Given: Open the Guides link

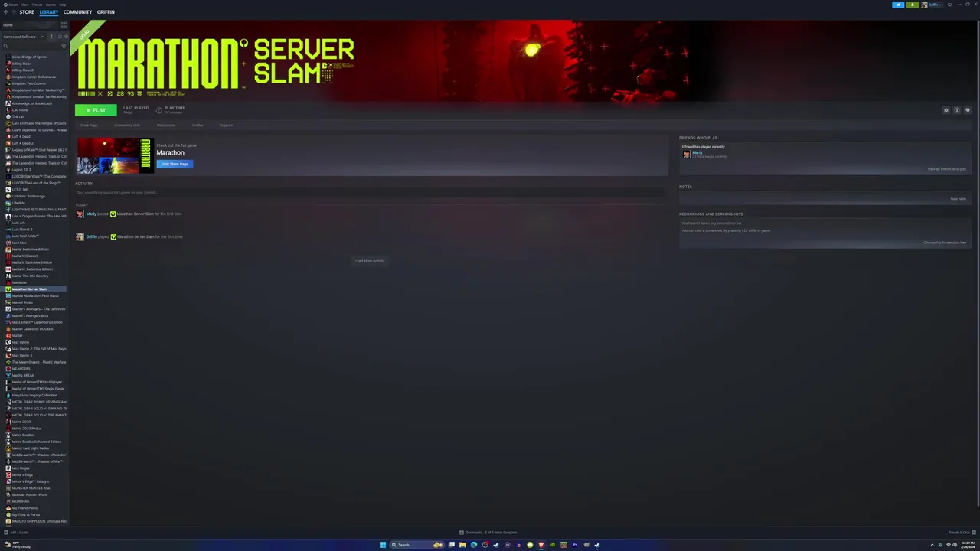Looking at the screenshot, I should [198, 125].
